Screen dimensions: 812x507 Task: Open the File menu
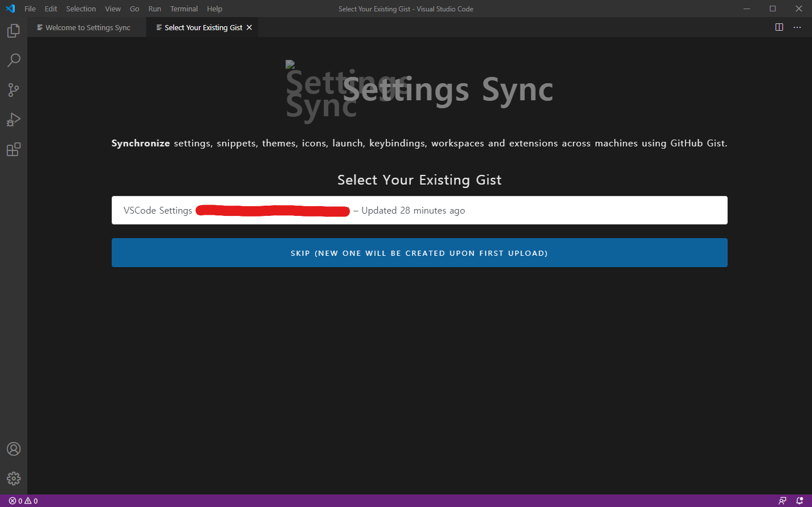pos(30,9)
